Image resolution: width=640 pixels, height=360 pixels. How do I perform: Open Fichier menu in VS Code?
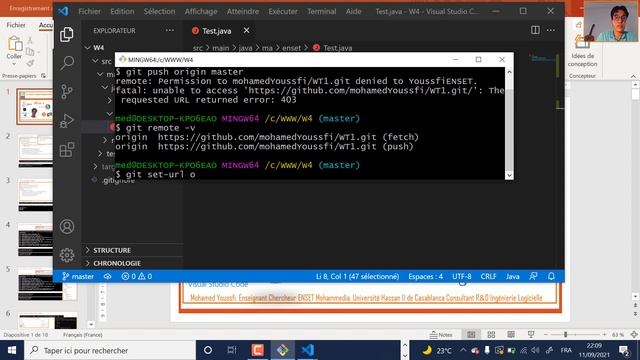89,11
